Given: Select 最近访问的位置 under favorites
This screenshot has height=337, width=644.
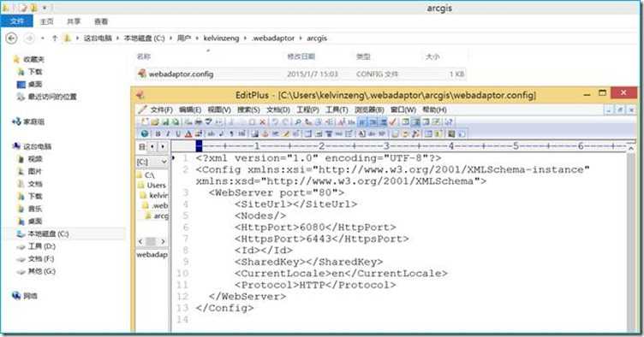Looking at the screenshot, I should point(52,97).
